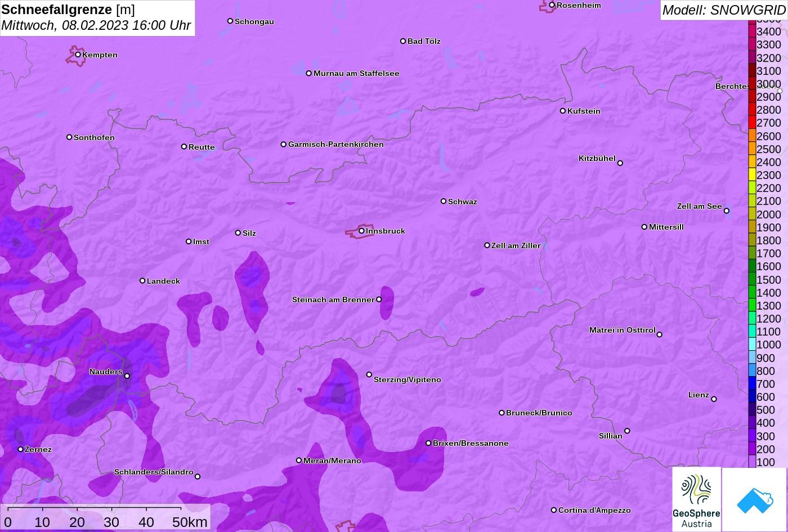Select the 1000 m legend color swatch
This screenshot has width=788, height=532.
click(752, 345)
